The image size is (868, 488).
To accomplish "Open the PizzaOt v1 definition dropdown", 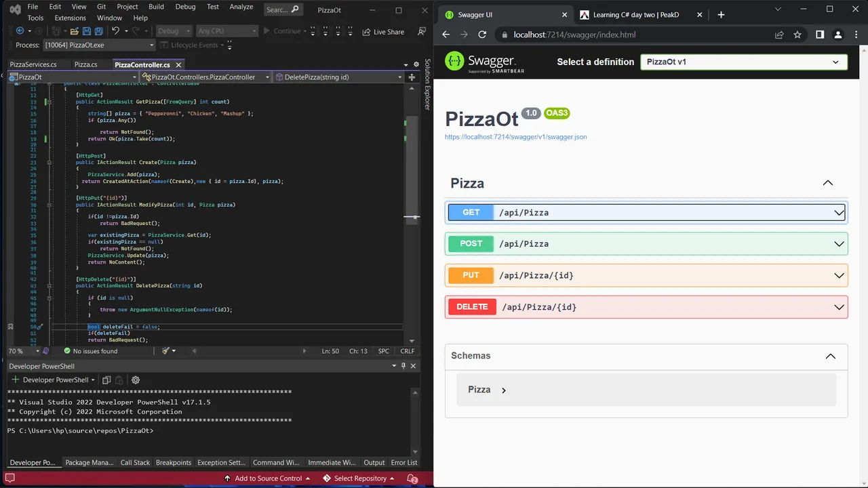I will coord(744,62).
